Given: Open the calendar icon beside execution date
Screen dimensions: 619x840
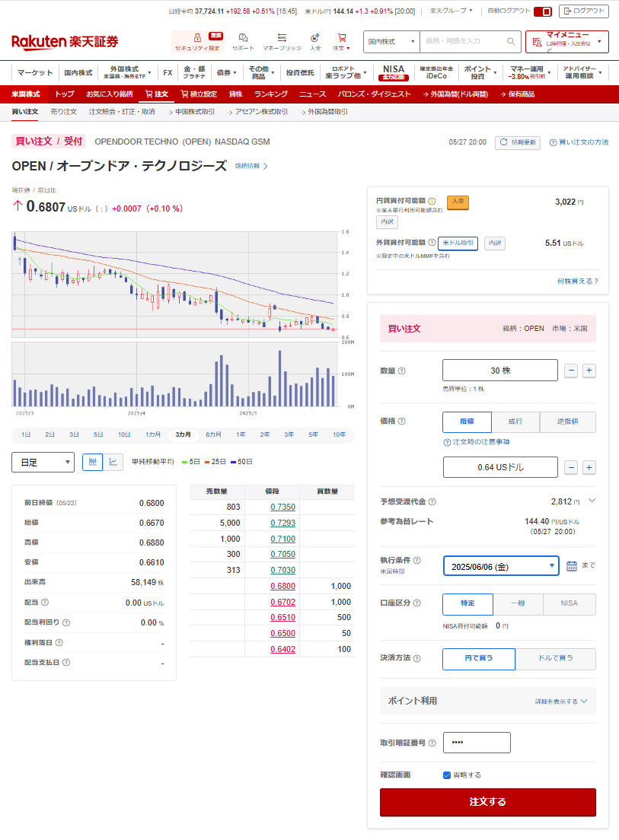Looking at the screenshot, I should 572,566.
